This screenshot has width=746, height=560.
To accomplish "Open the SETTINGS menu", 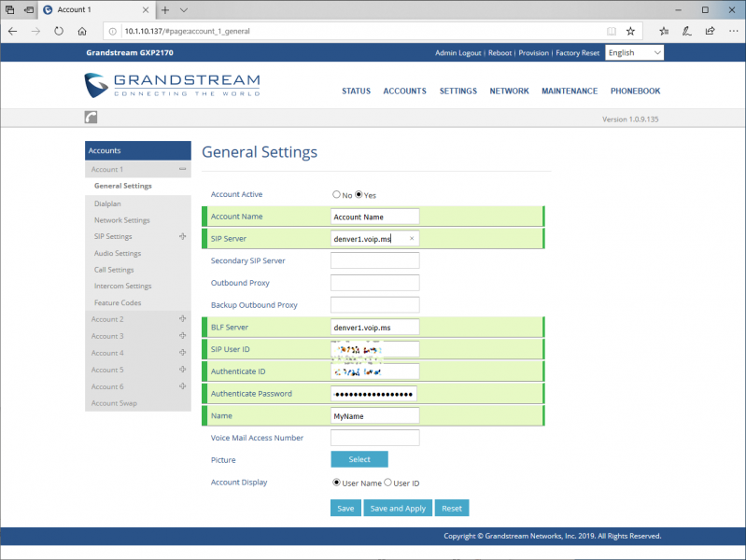I will coord(458,91).
